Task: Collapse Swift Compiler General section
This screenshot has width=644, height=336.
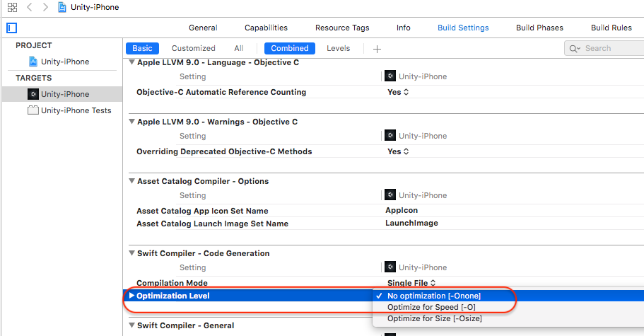Action: point(131,325)
